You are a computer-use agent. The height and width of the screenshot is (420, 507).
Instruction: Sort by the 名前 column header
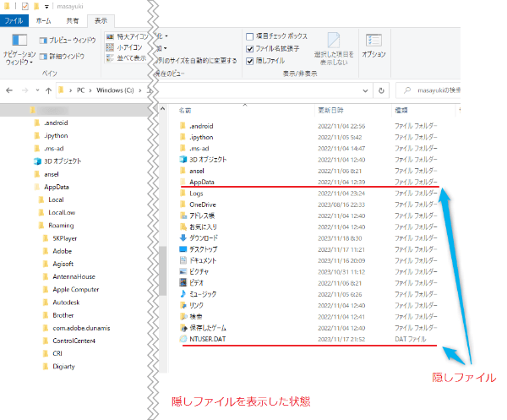(x=185, y=110)
